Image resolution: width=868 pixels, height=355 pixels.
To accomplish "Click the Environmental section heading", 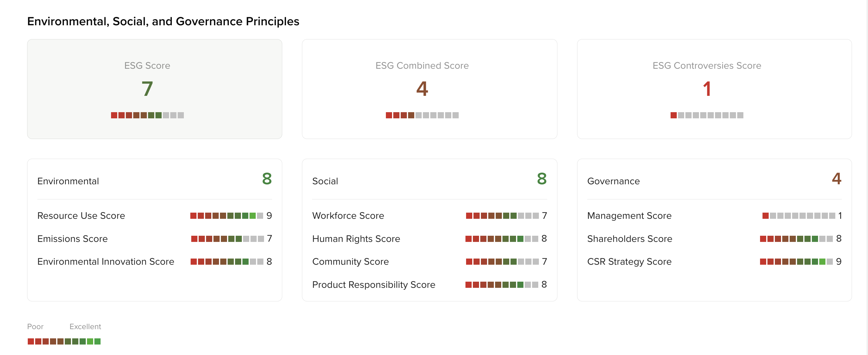I will 68,181.
